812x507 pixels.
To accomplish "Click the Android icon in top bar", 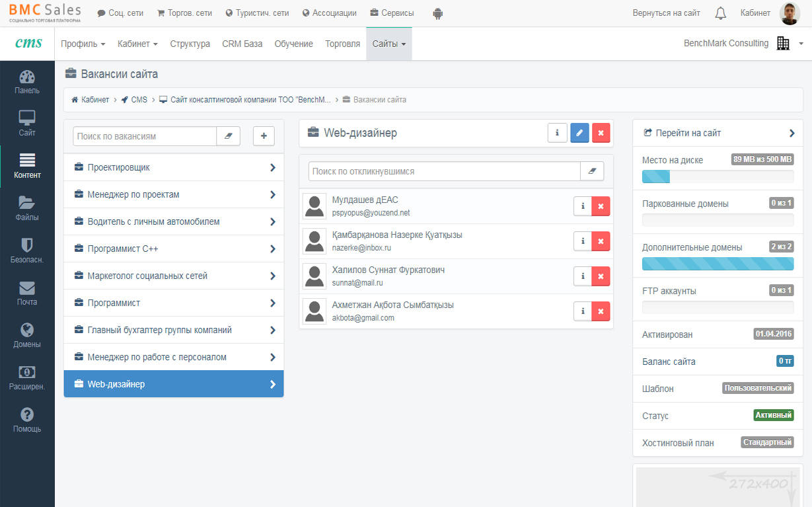I will [x=437, y=13].
